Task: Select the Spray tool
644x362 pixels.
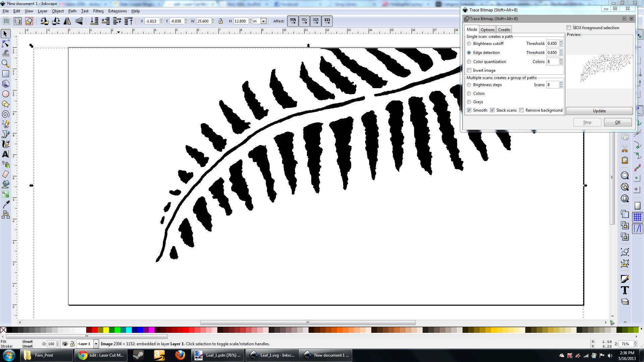Action: pos(5,164)
